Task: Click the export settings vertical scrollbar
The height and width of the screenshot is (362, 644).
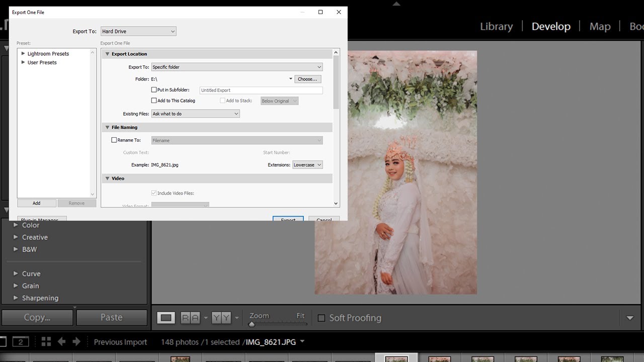Action: click(x=336, y=82)
